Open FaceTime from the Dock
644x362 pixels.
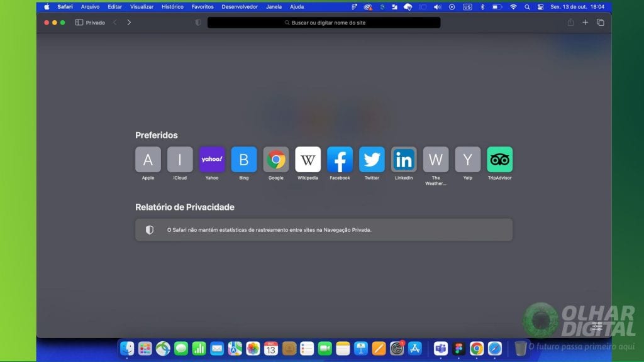click(325, 348)
